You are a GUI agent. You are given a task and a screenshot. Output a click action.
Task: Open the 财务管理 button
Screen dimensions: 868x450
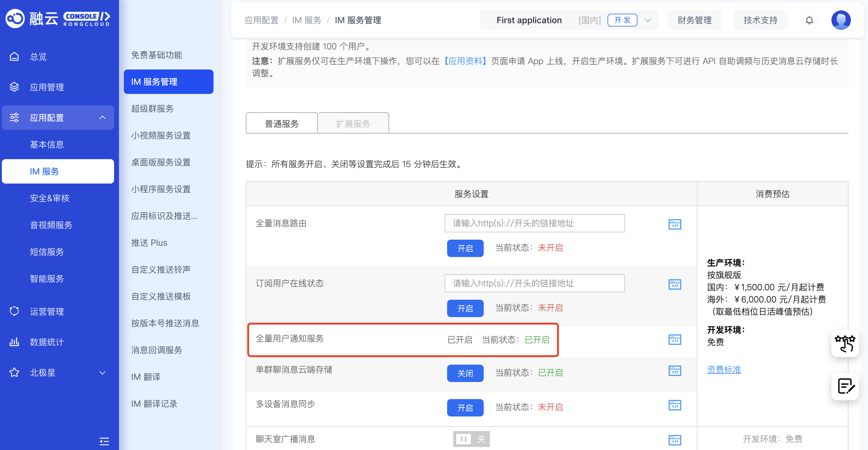[x=694, y=20]
